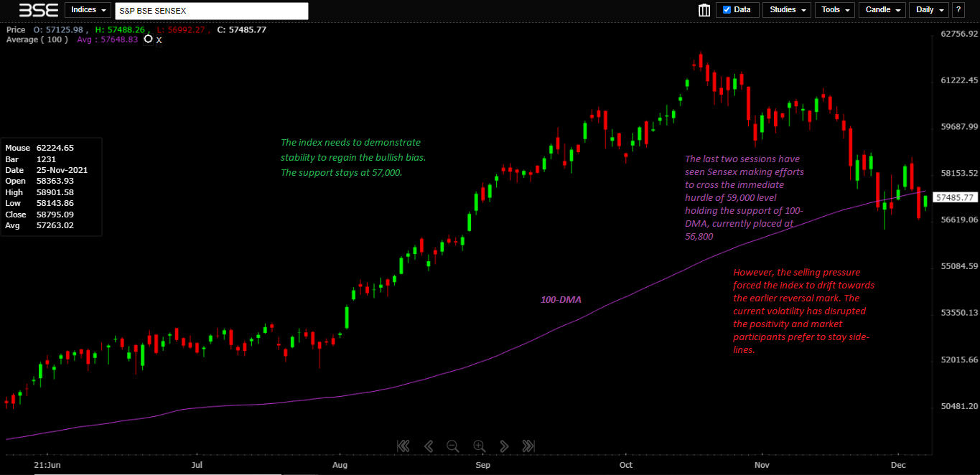The height and width of the screenshot is (475, 980).
Task: Remove the Average (100) study with X
Action: coord(159,40)
